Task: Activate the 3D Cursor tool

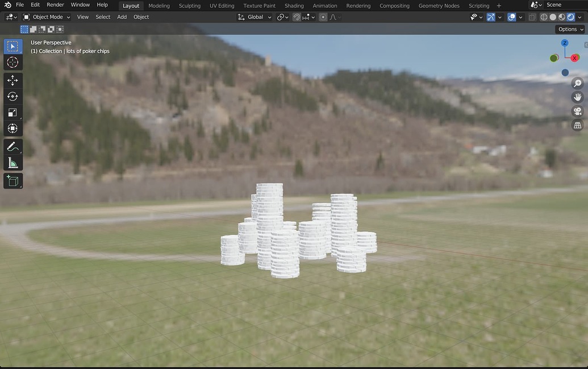Action: pos(12,63)
